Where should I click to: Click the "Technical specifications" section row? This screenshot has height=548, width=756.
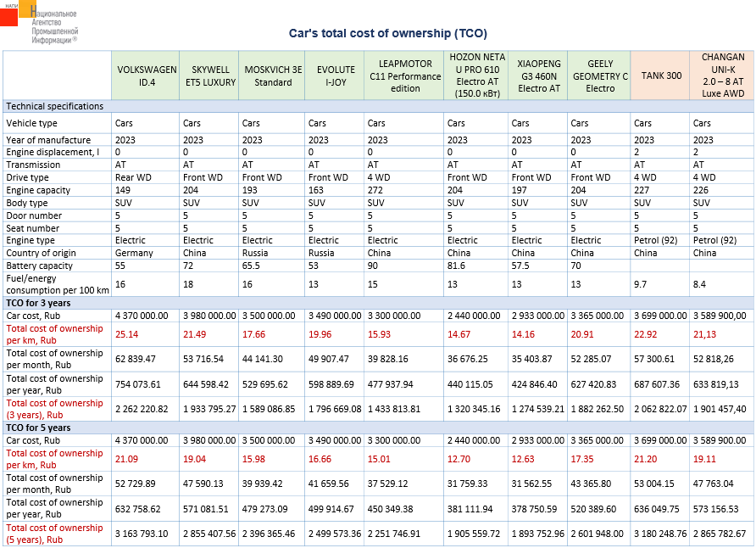(379, 106)
